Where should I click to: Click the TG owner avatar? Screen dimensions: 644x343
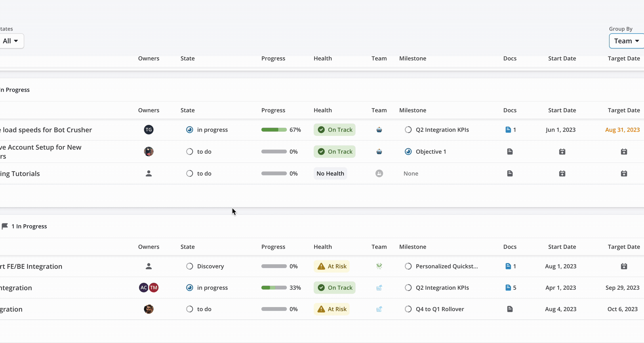point(148,130)
